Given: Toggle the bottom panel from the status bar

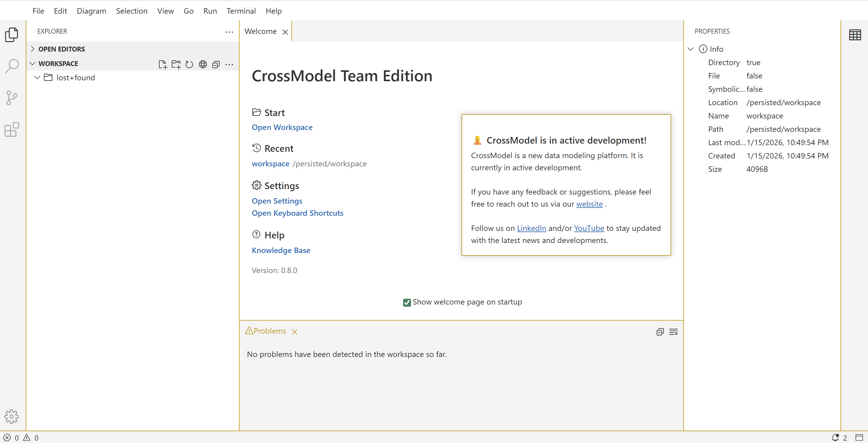Looking at the screenshot, I should [x=859, y=437].
